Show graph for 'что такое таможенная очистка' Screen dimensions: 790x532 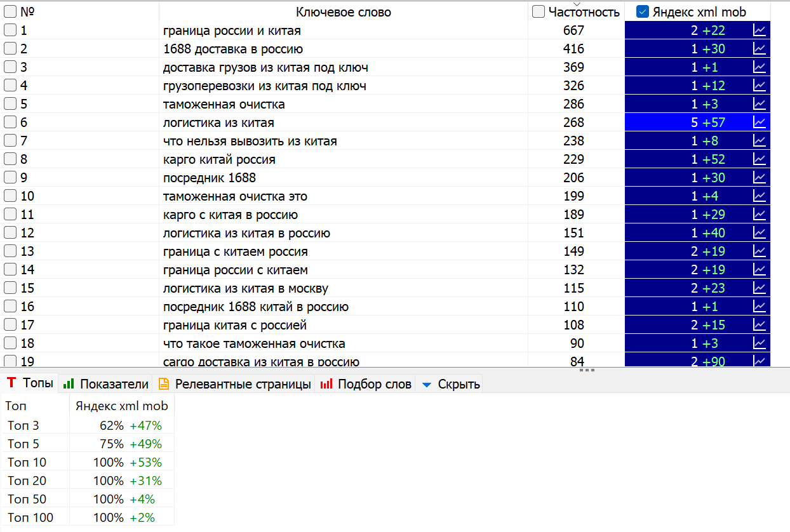(x=760, y=343)
